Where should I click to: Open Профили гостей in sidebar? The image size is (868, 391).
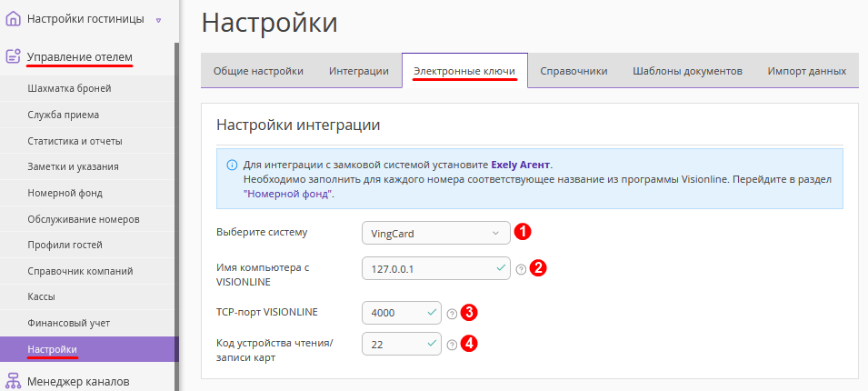(x=87, y=245)
